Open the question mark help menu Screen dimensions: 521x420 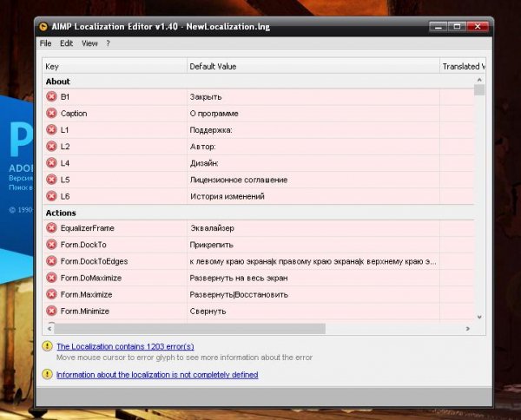coord(108,43)
